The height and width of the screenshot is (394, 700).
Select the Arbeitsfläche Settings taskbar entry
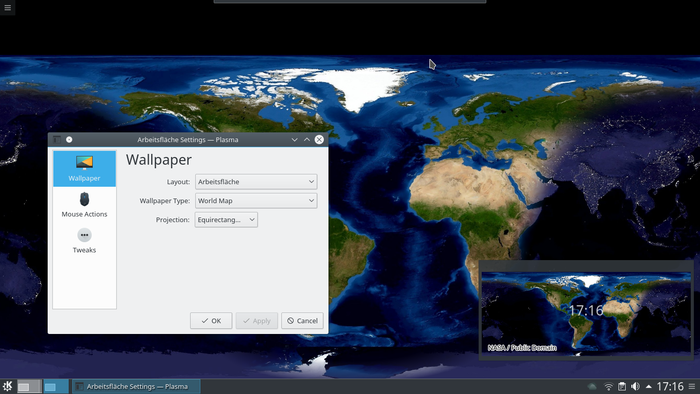coord(136,386)
